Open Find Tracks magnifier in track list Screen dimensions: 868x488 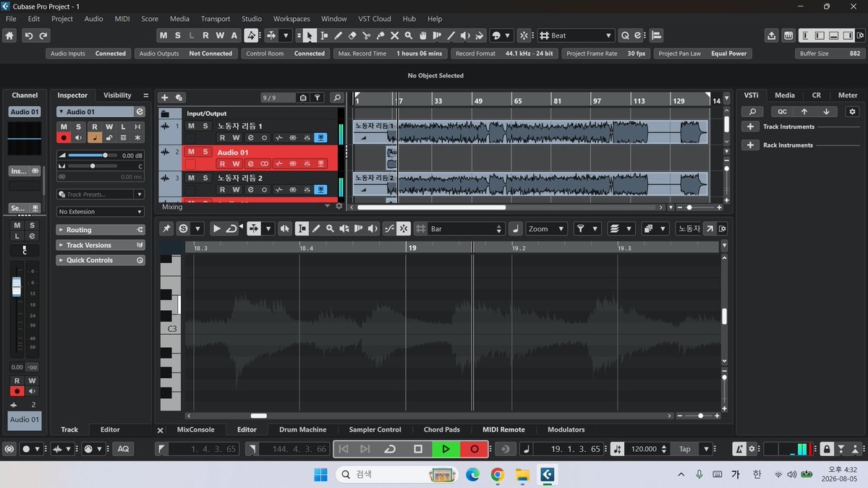336,98
